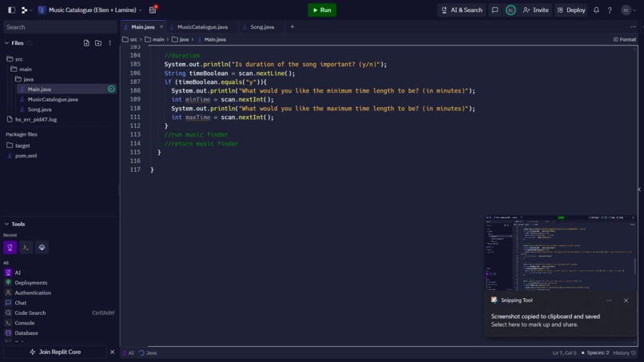
Task: Open the Deploy panel
Action: click(571, 10)
